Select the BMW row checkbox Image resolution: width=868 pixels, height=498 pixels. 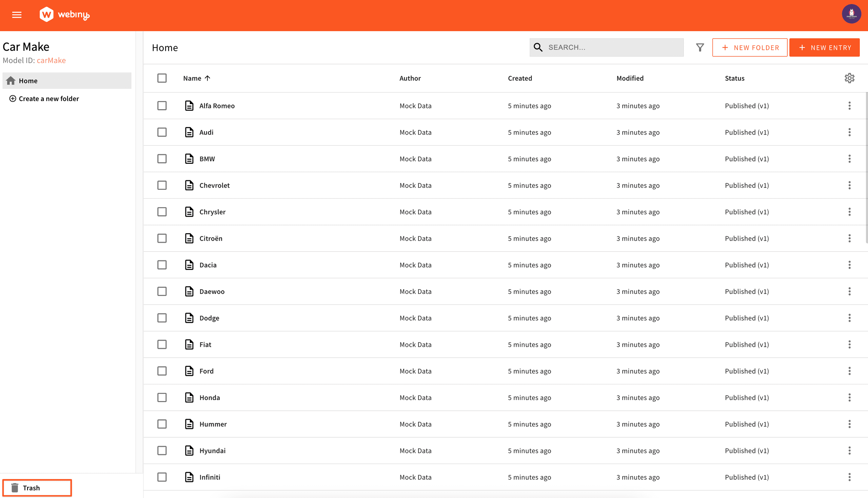pyautogui.click(x=162, y=159)
